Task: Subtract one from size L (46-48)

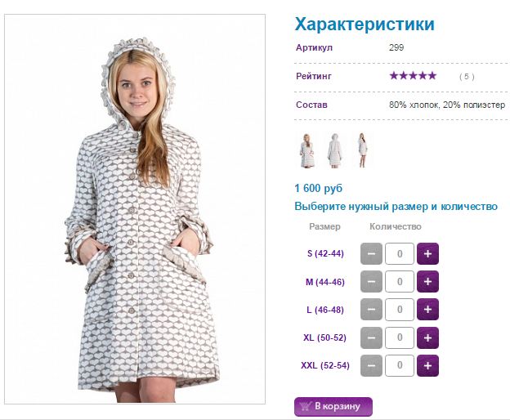Action: [371, 310]
